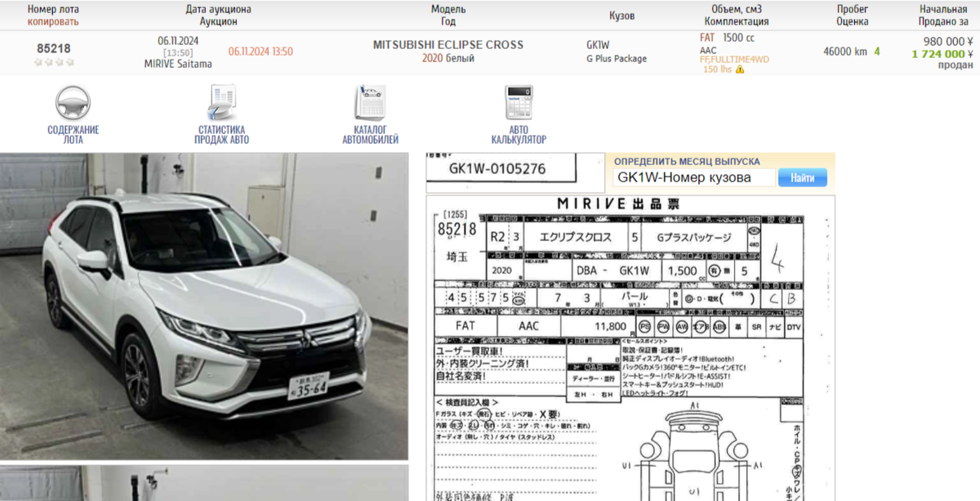Click the GK1W body code text

click(x=598, y=45)
